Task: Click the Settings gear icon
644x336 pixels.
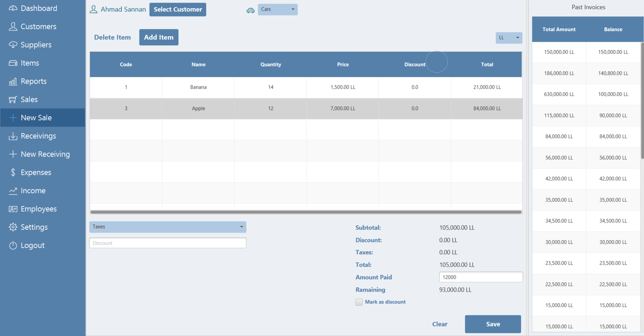Action: pyautogui.click(x=13, y=227)
